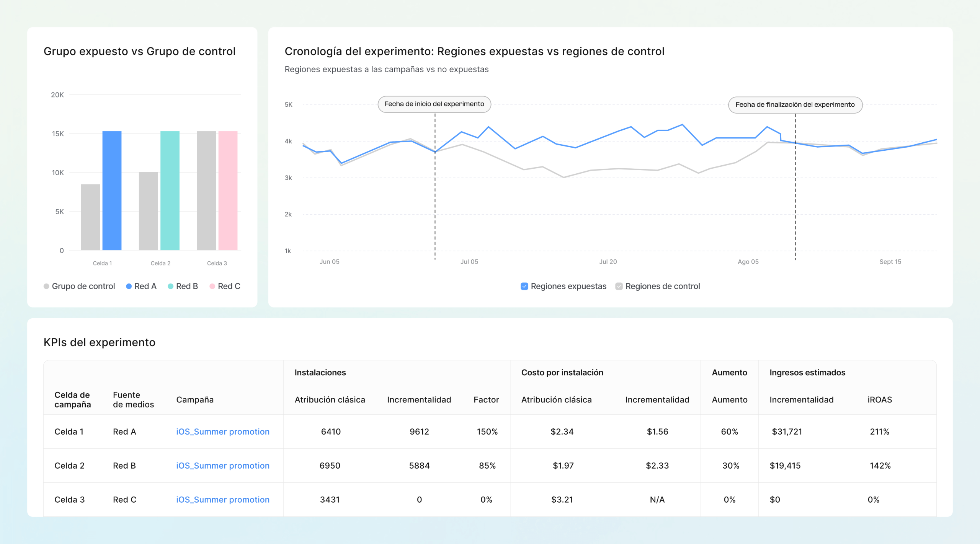The image size is (980, 544).
Task: Select the Factor column header
Action: click(486, 399)
